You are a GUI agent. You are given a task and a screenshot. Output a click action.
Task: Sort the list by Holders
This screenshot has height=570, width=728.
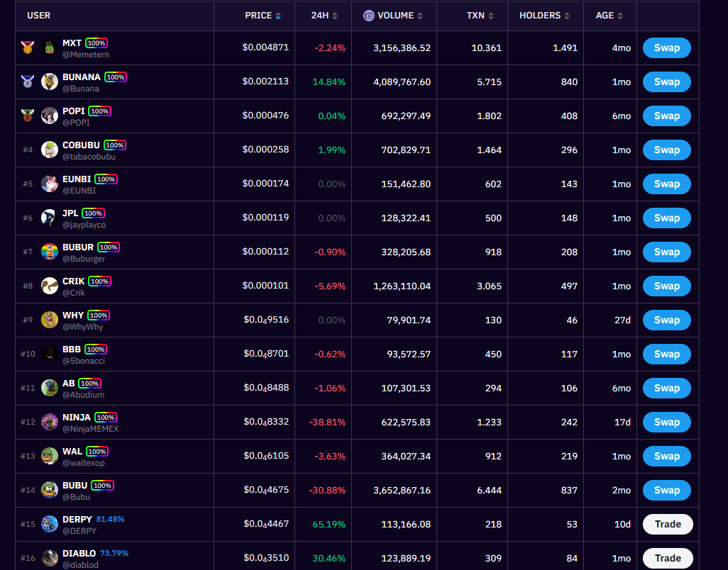point(545,16)
